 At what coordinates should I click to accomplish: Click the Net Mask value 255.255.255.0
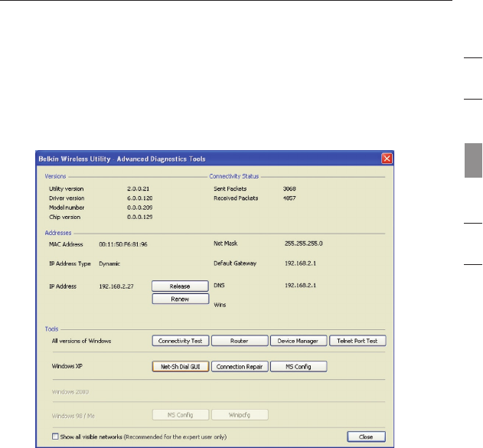coord(305,243)
